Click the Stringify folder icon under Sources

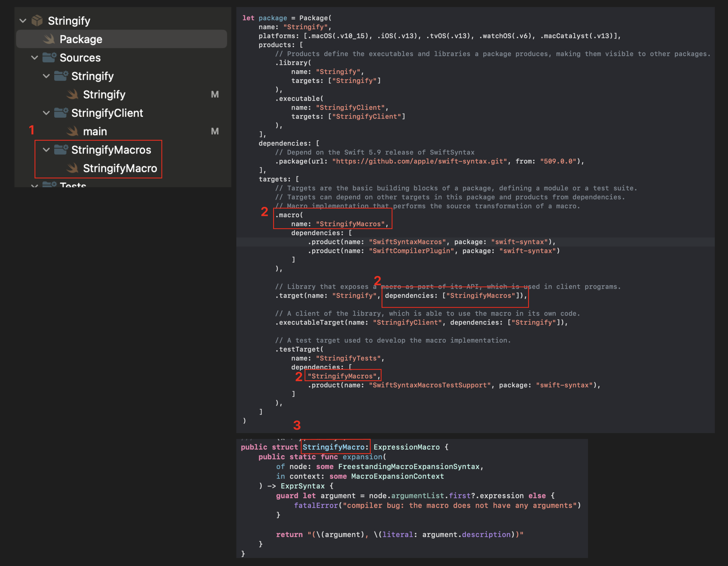(61, 76)
